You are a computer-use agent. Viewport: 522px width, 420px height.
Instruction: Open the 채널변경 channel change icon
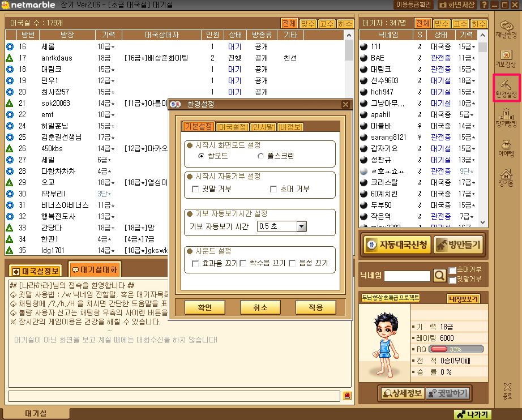click(506, 29)
